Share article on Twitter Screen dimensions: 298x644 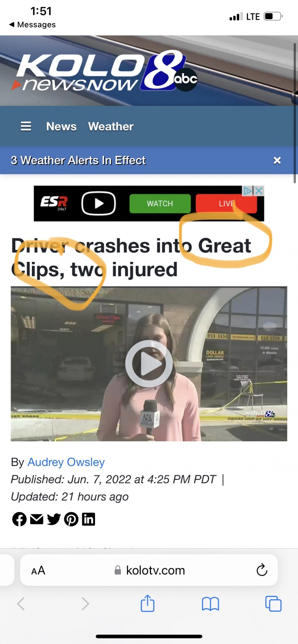coord(54,519)
